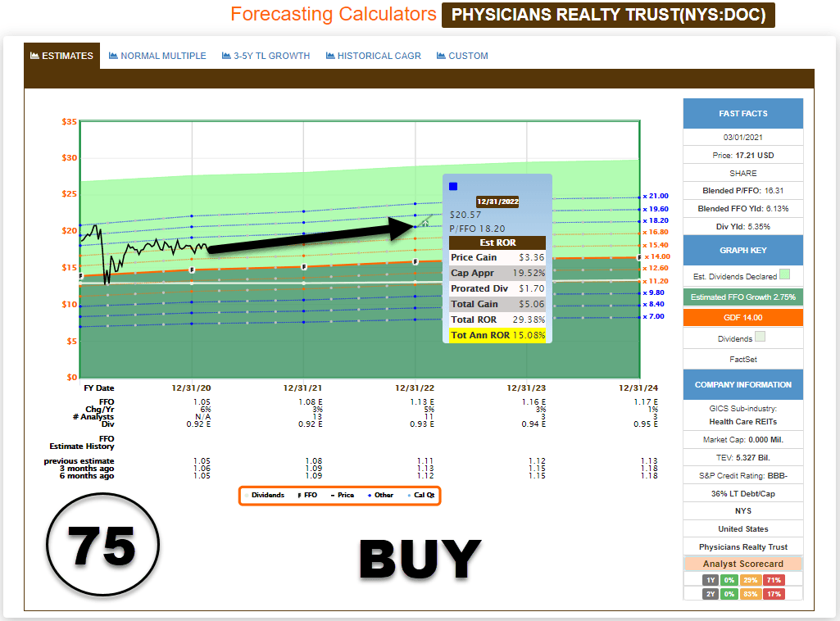Click the COMPANY INFORMATION header
This screenshot has height=621, width=840.
743,384
